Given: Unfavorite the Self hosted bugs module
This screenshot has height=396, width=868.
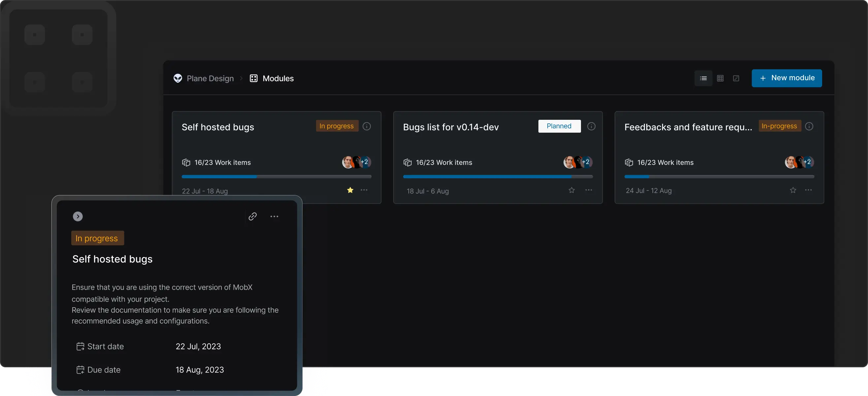Looking at the screenshot, I should 350,190.
